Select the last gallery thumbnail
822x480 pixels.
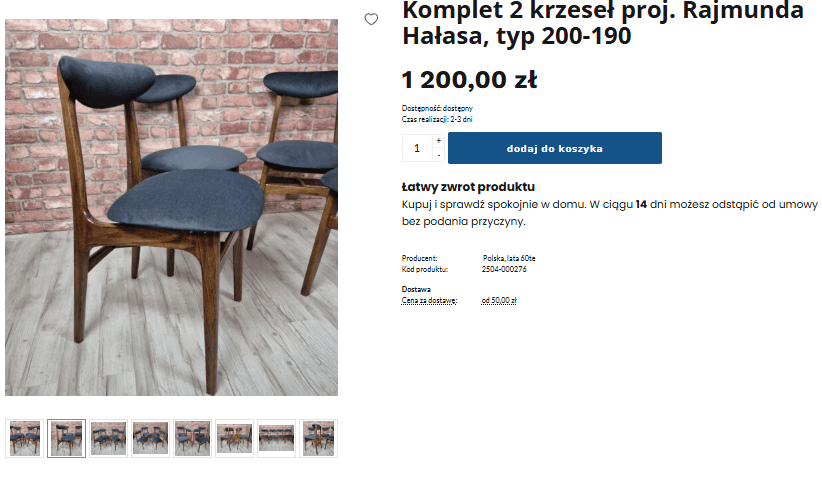point(318,439)
